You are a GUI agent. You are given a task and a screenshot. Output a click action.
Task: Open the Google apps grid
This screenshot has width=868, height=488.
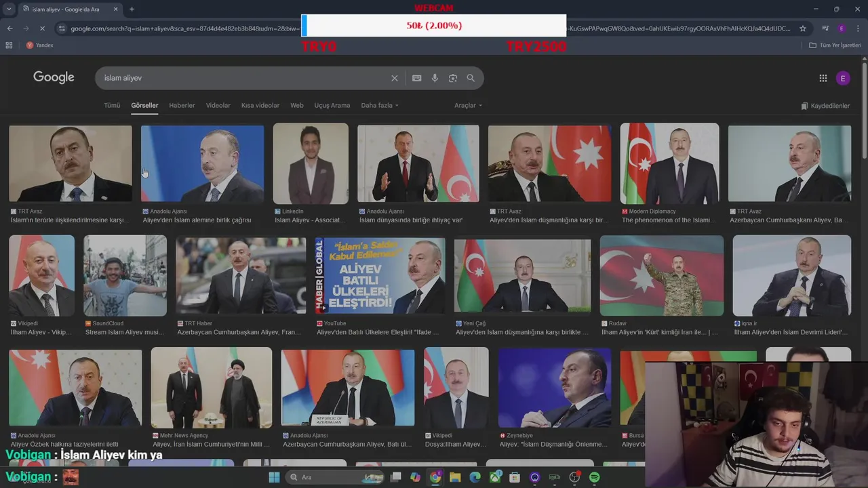click(823, 78)
